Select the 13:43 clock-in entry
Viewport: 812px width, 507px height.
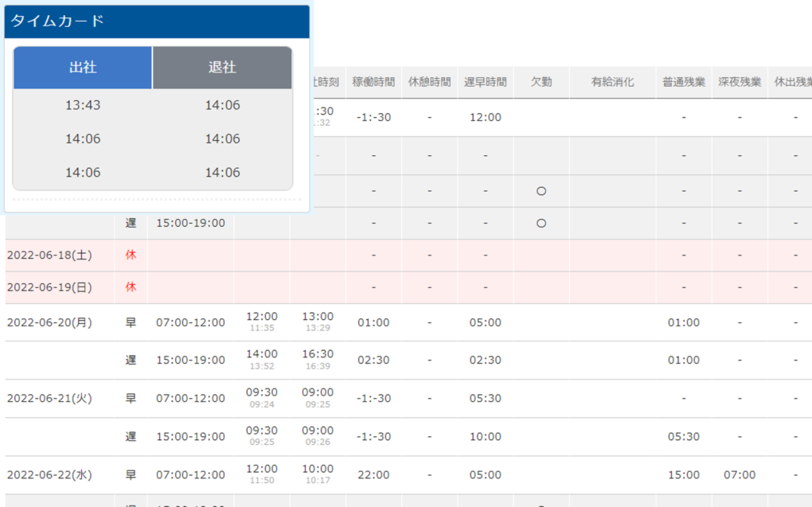83,105
